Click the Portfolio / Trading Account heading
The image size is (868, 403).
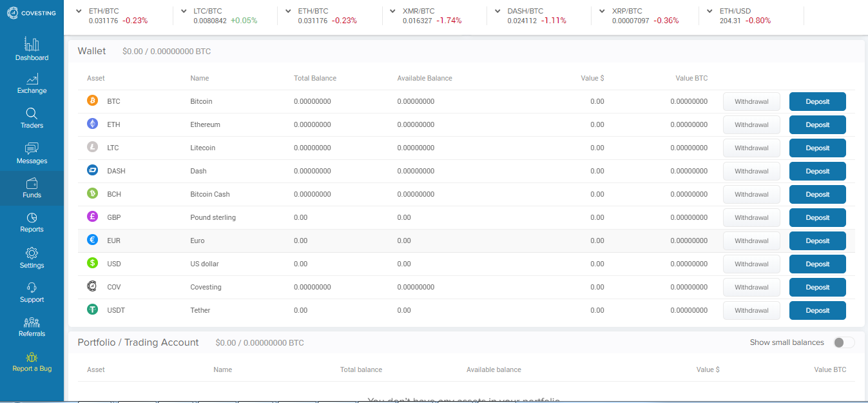tap(139, 342)
